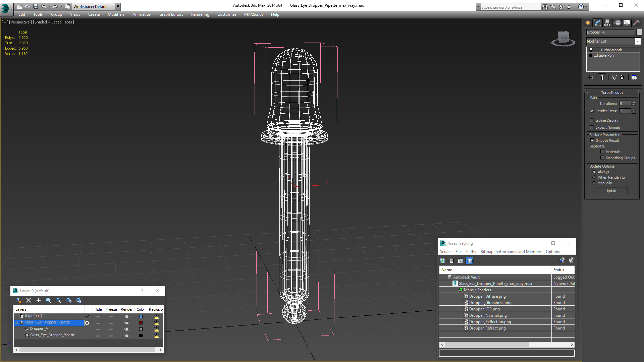Click Highlight Selected Objects' Layers icon

coord(59,300)
